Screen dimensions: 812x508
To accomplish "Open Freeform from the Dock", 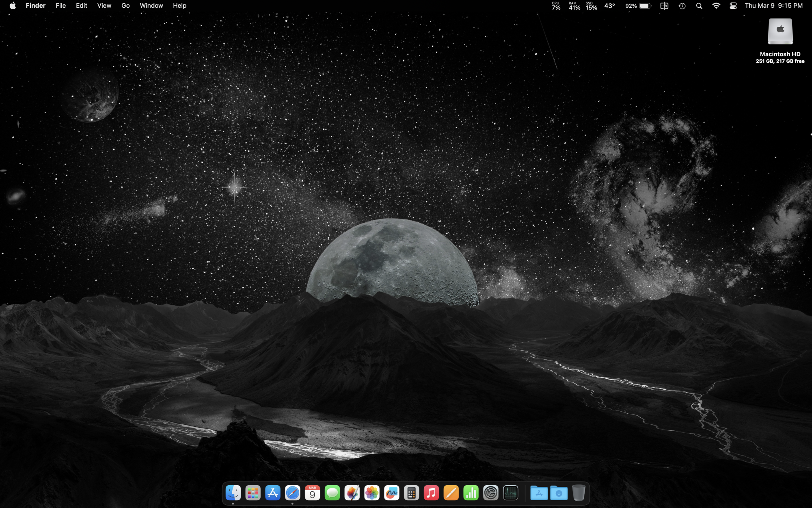I will 392,493.
